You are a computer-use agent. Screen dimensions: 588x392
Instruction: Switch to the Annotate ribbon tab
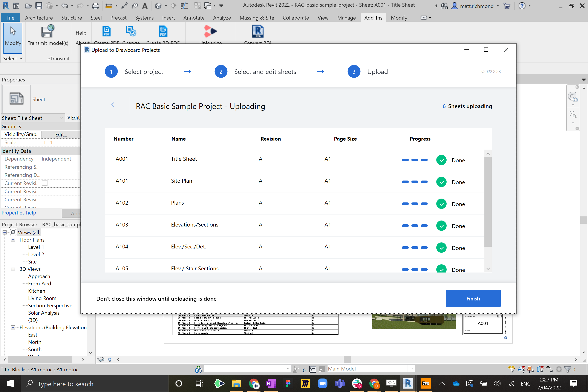coord(194,18)
